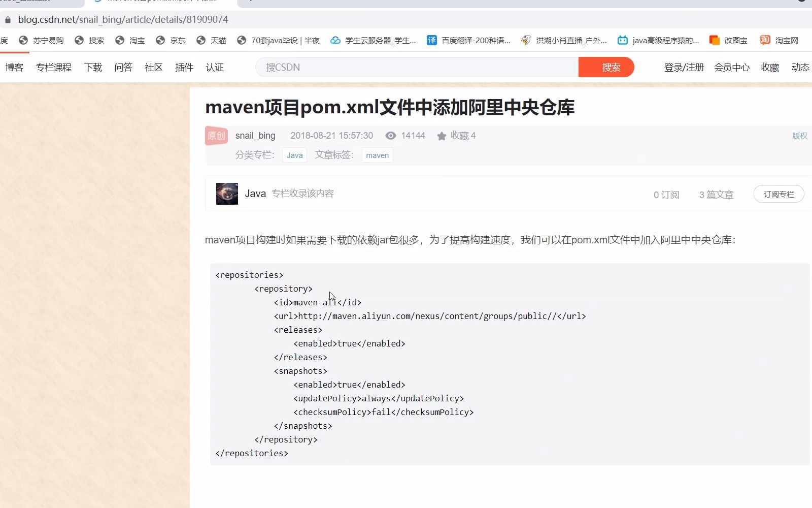The image size is (812, 508).
Task: Click author name snail_bing
Action: (x=255, y=136)
